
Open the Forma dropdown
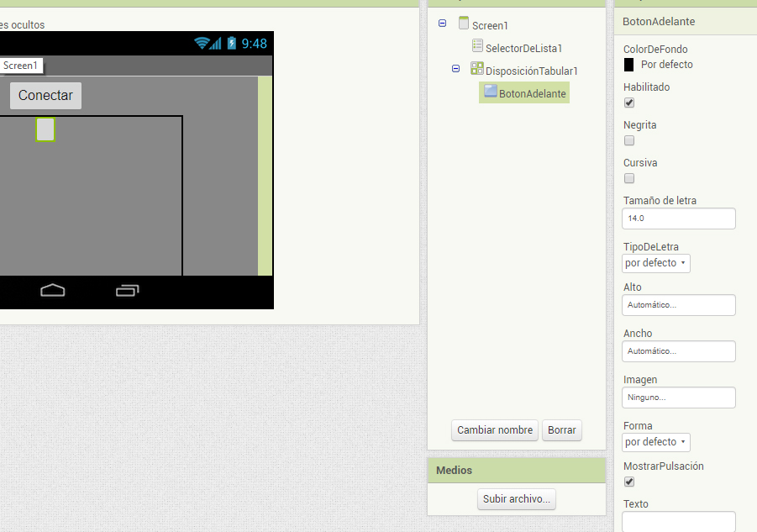(x=656, y=442)
